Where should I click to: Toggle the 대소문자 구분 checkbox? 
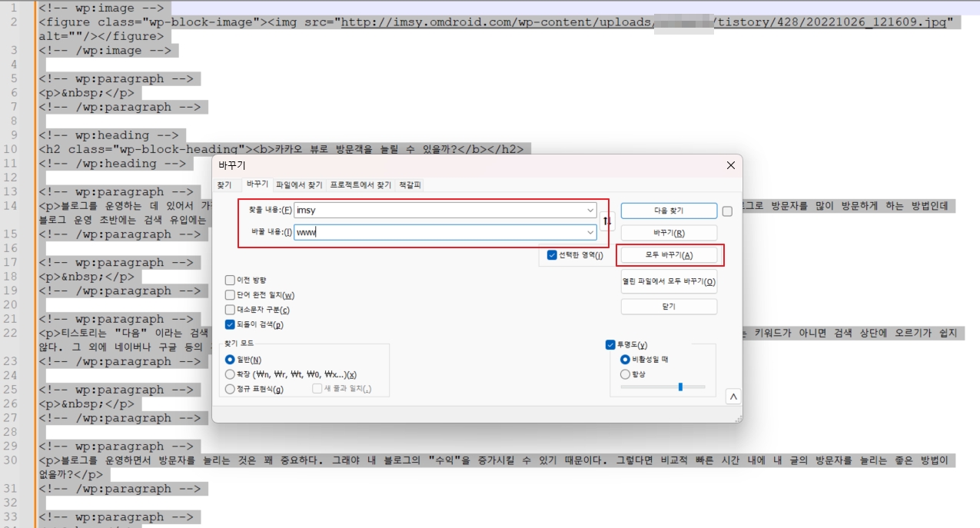click(x=231, y=310)
